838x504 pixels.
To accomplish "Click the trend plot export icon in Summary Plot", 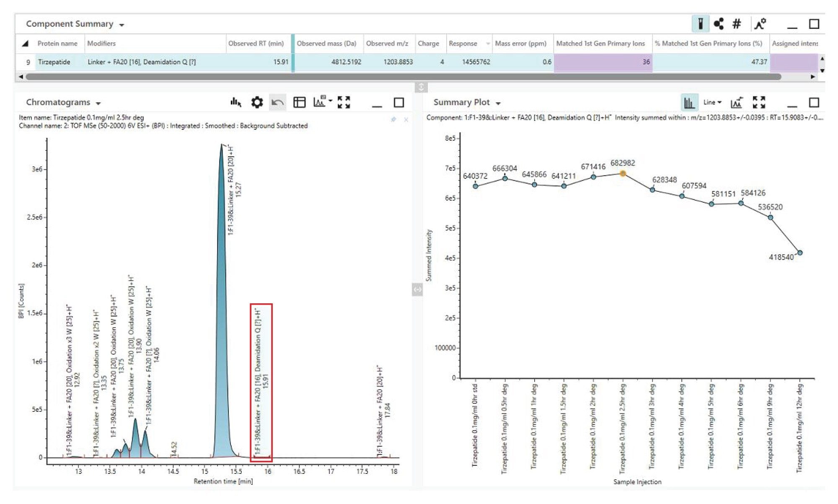I will 737,102.
